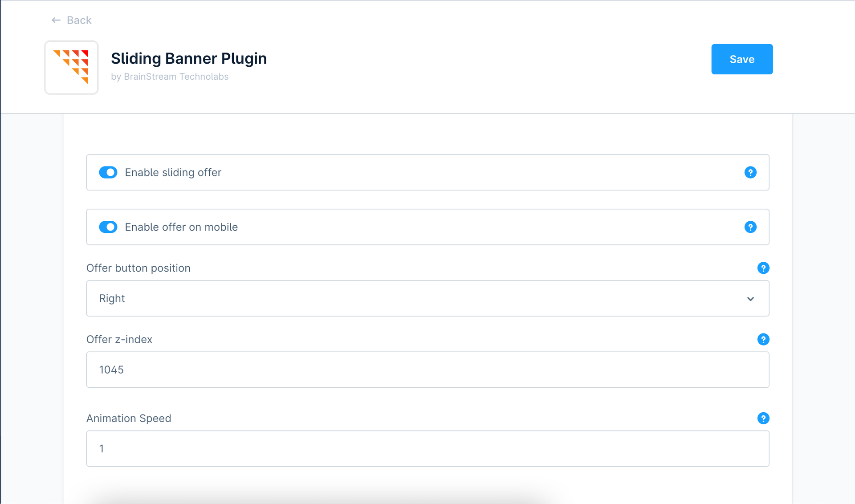Viewport: 855px width, 504px height.
Task: Click the Sliding Banner Plugin title
Action: click(x=189, y=58)
